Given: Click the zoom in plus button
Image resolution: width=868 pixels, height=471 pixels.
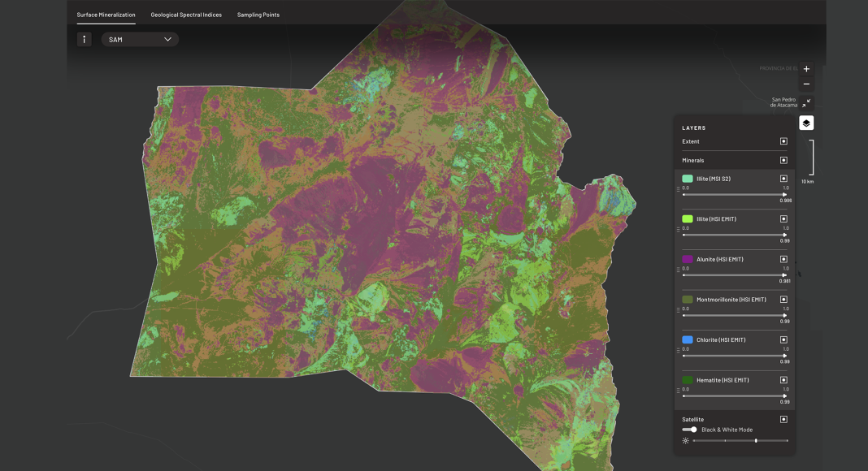Looking at the screenshot, I should (x=806, y=69).
